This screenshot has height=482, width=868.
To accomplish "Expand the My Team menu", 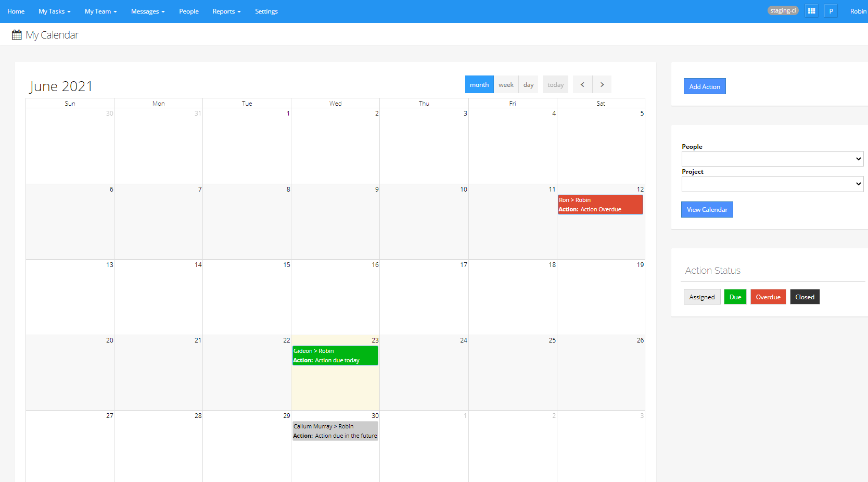I will [100, 11].
